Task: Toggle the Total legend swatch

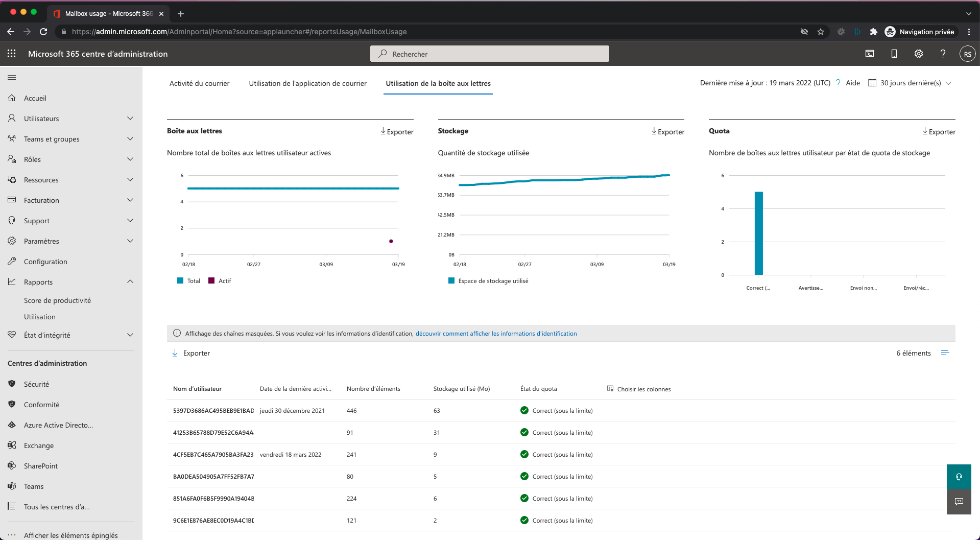Action: click(x=180, y=280)
